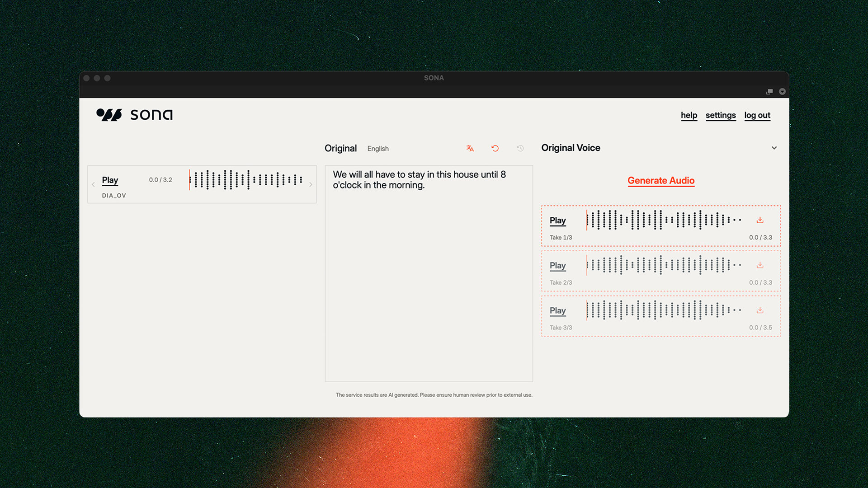The image size is (868, 488).
Task: Play Take 2/3
Action: [557, 266]
